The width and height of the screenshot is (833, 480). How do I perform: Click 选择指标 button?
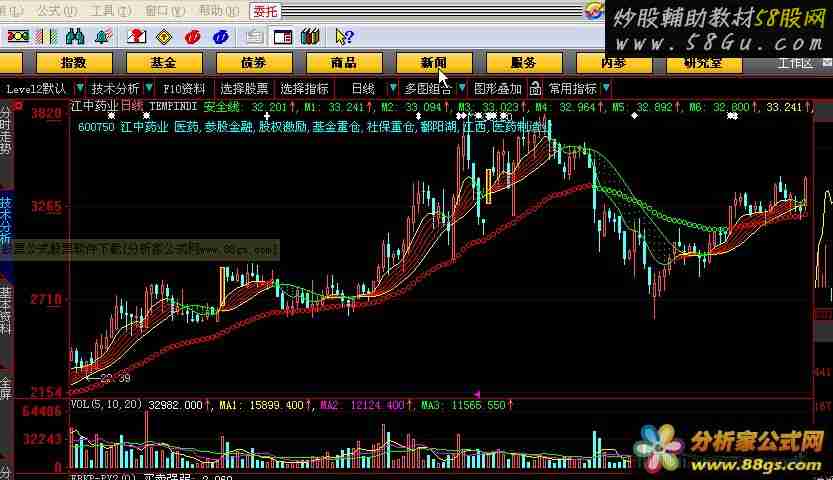click(304, 89)
